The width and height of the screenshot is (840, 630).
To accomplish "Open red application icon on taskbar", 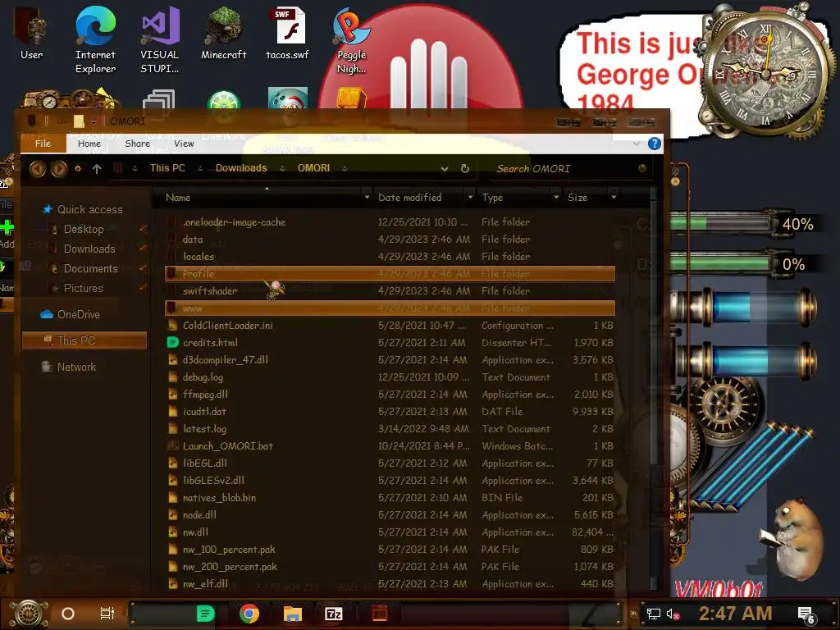I will click(379, 614).
